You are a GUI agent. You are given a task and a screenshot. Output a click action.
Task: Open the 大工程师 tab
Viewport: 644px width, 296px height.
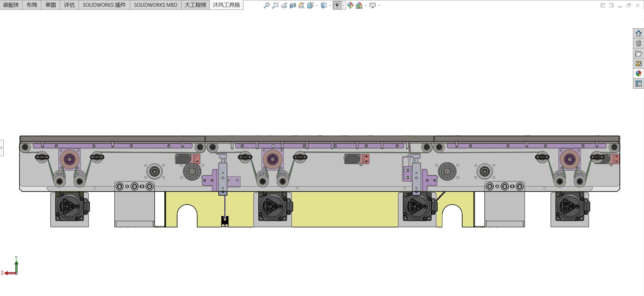(x=196, y=5)
